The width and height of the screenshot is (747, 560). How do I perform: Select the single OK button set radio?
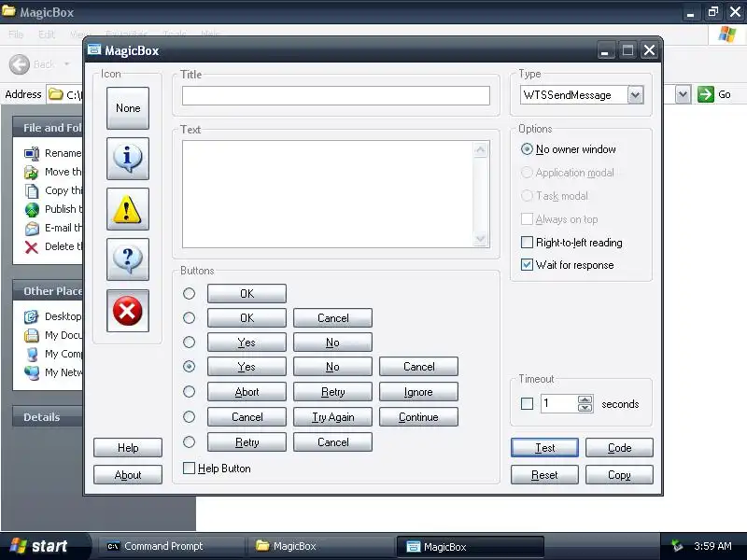point(190,293)
